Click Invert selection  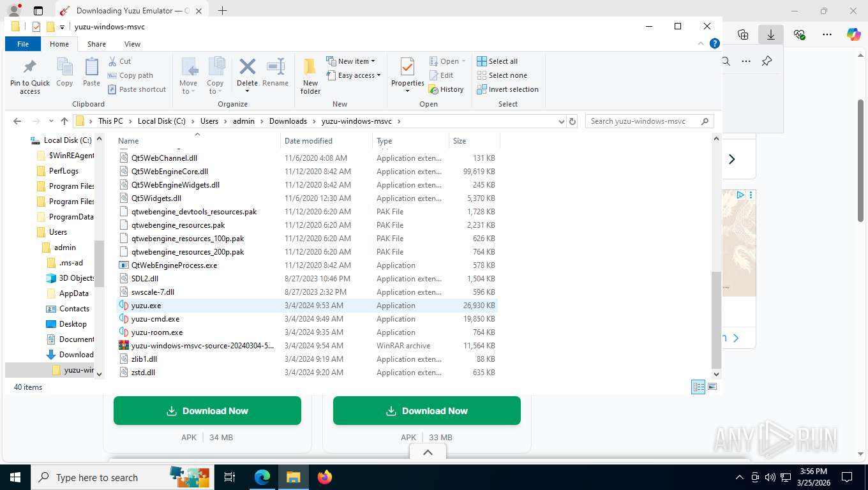508,89
